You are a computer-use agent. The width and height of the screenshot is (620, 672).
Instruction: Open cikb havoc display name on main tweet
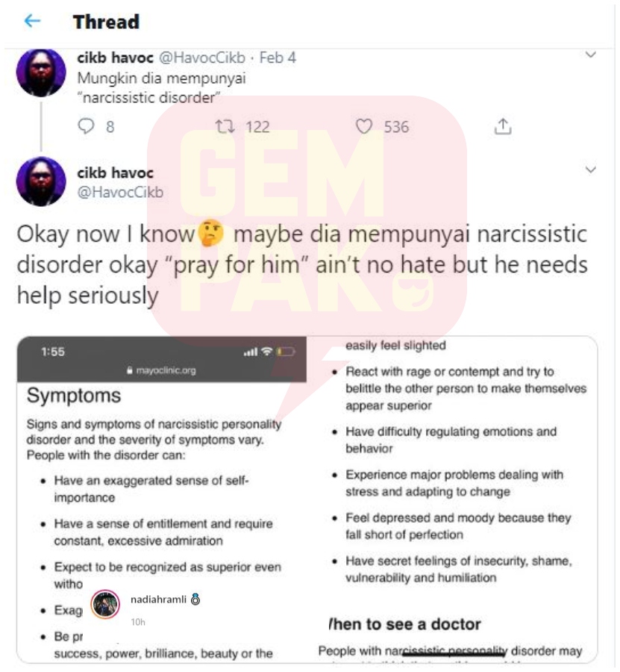coord(115,172)
